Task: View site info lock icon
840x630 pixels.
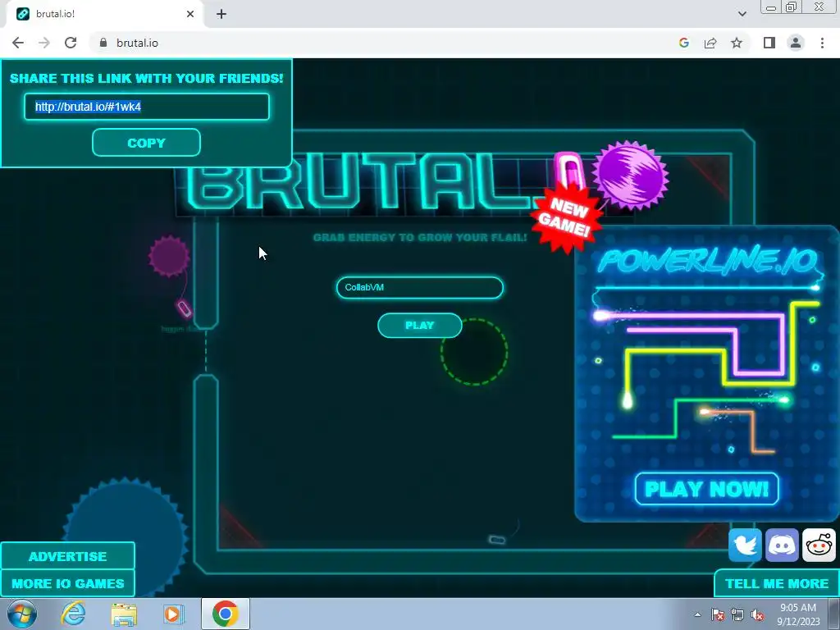Action: pyautogui.click(x=103, y=43)
